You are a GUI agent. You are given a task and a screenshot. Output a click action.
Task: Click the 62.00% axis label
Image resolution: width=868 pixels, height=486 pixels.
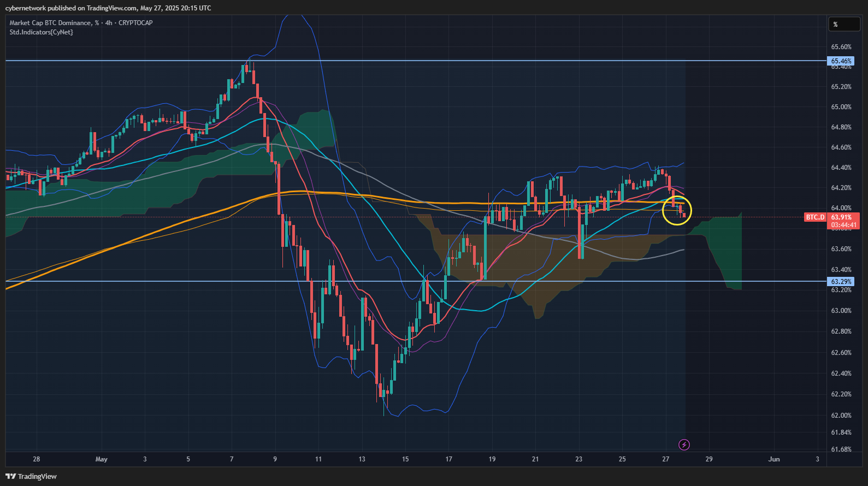click(841, 416)
